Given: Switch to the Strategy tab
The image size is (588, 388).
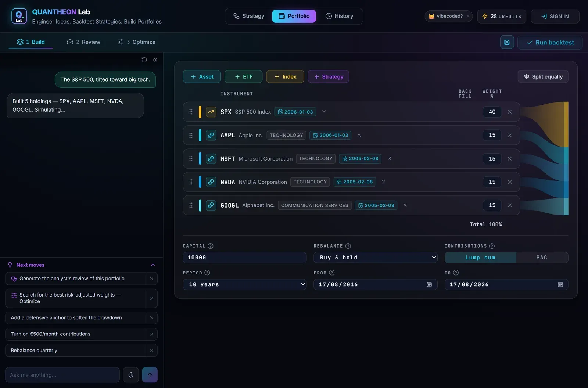Looking at the screenshot, I should tap(249, 16).
